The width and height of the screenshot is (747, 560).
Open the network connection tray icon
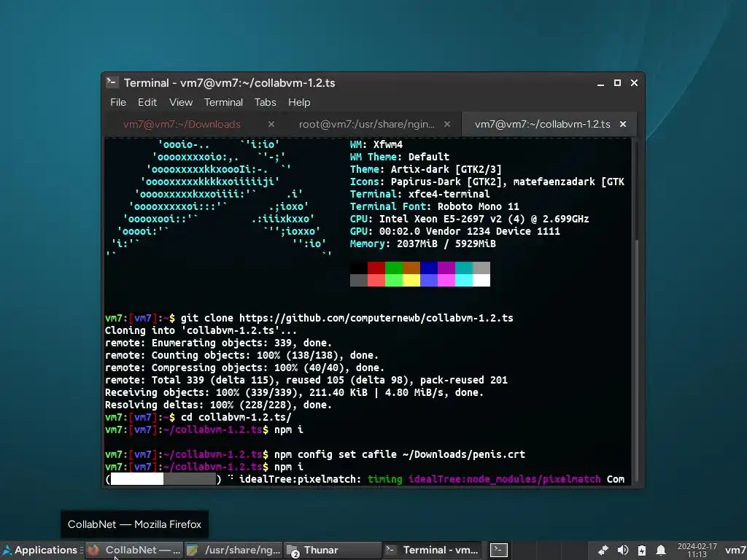tap(603, 550)
